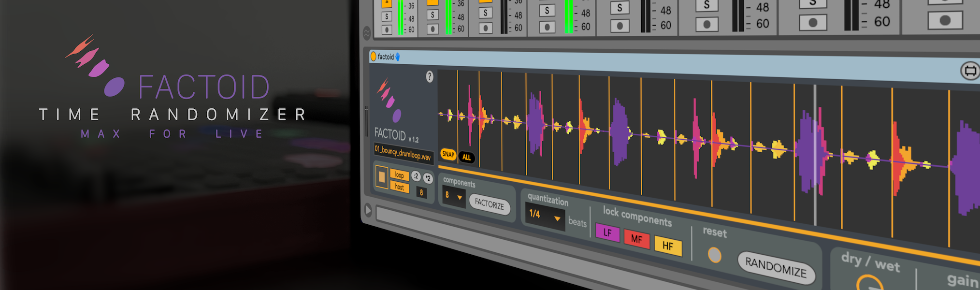Click the large feather logo in the banner
The height and width of the screenshot is (290, 980).
coord(95,65)
